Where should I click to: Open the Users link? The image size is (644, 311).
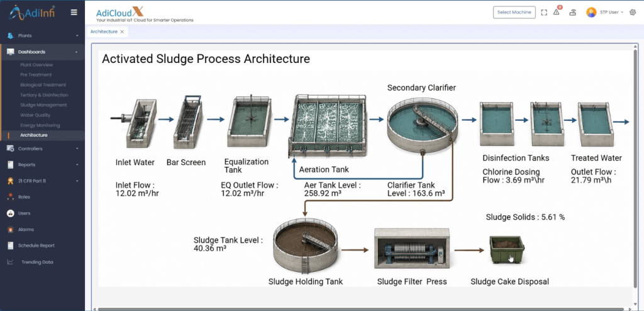25,213
